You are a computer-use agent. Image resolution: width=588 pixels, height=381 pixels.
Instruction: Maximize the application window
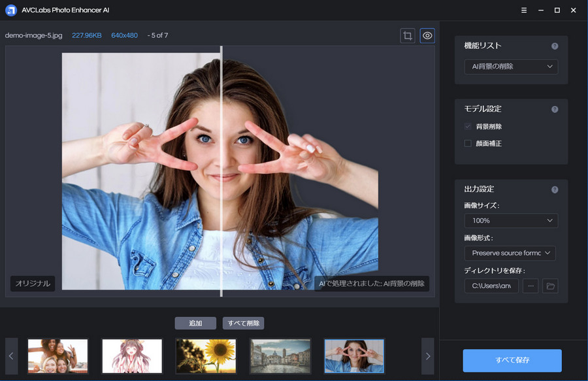pyautogui.click(x=557, y=10)
